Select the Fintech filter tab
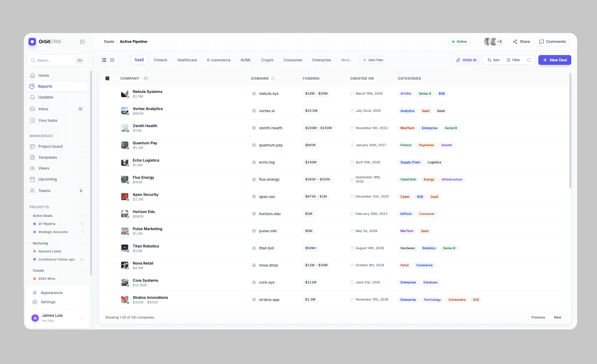This screenshot has height=364, width=597. point(160,60)
